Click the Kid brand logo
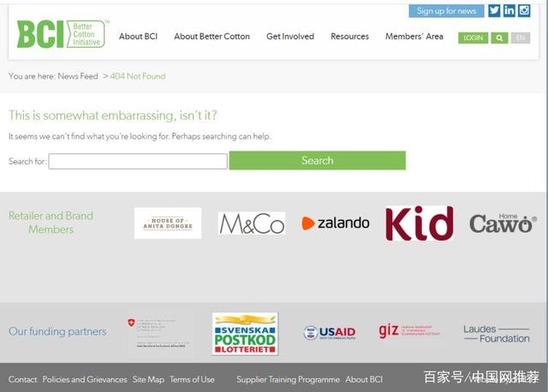The height and width of the screenshot is (392, 548). click(x=419, y=223)
